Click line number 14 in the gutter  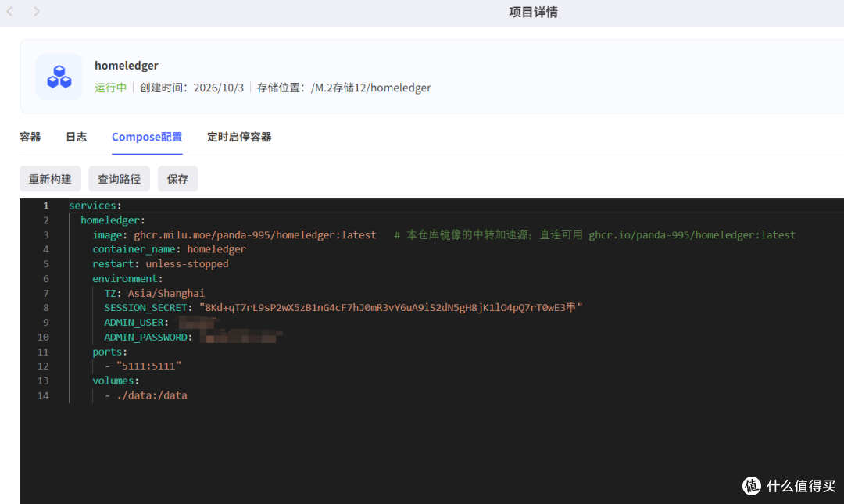43,395
